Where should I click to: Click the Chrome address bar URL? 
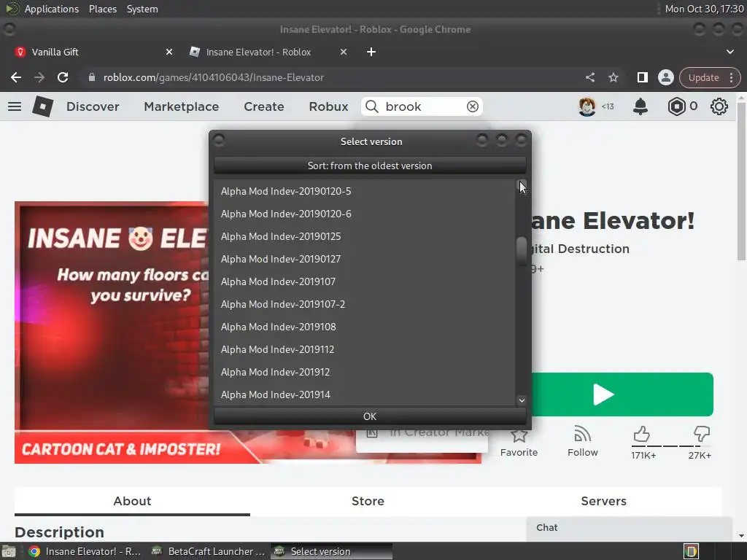click(x=214, y=77)
